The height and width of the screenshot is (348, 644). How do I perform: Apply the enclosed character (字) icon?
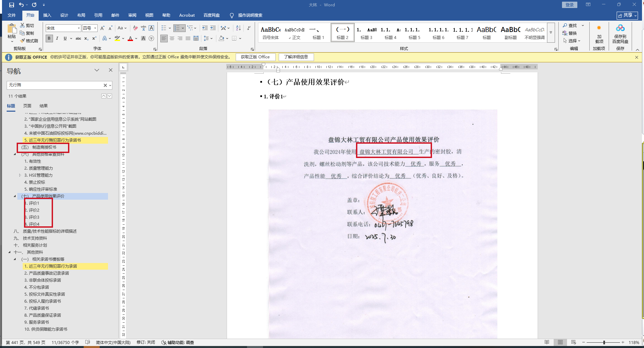pyautogui.click(x=151, y=38)
